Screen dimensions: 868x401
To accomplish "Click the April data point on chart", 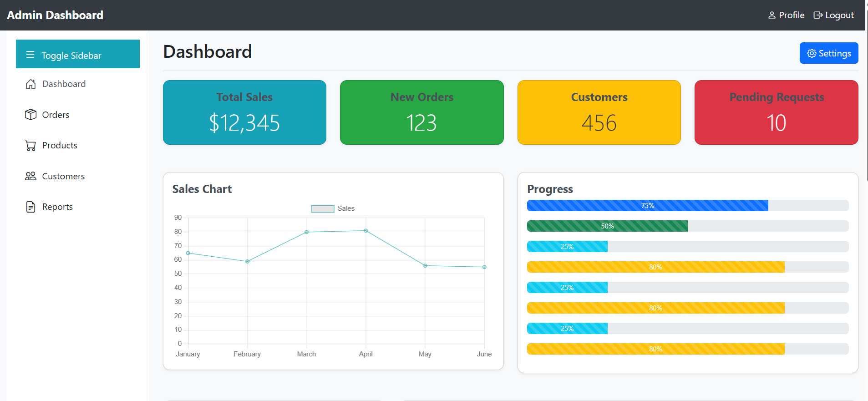I will pyautogui.click(x=366, y=231).
